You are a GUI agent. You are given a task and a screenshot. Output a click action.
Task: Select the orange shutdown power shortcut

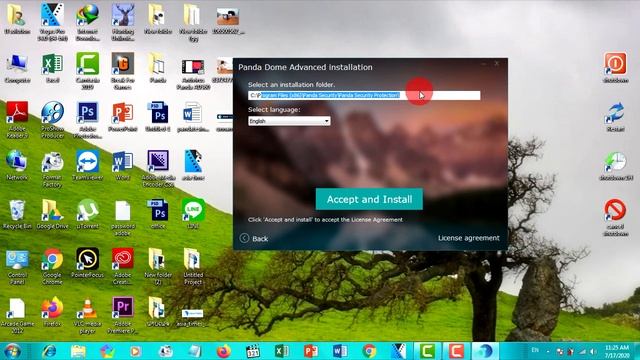point(616,67)
